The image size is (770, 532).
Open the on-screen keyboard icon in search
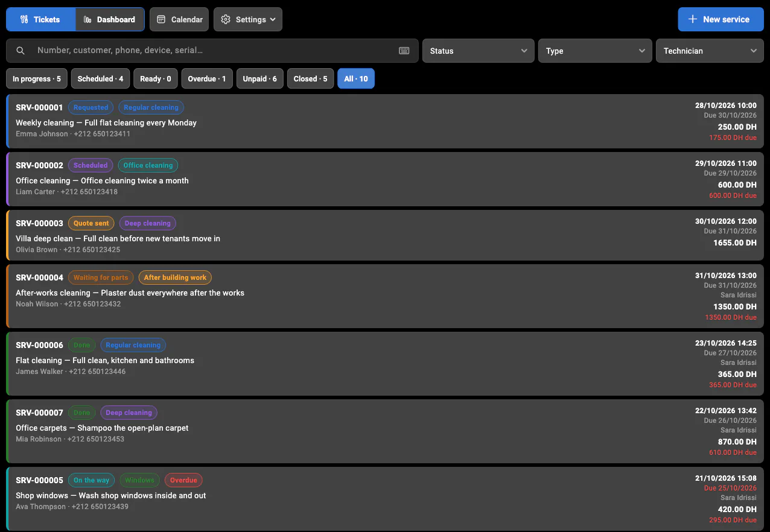coord(404,51)
